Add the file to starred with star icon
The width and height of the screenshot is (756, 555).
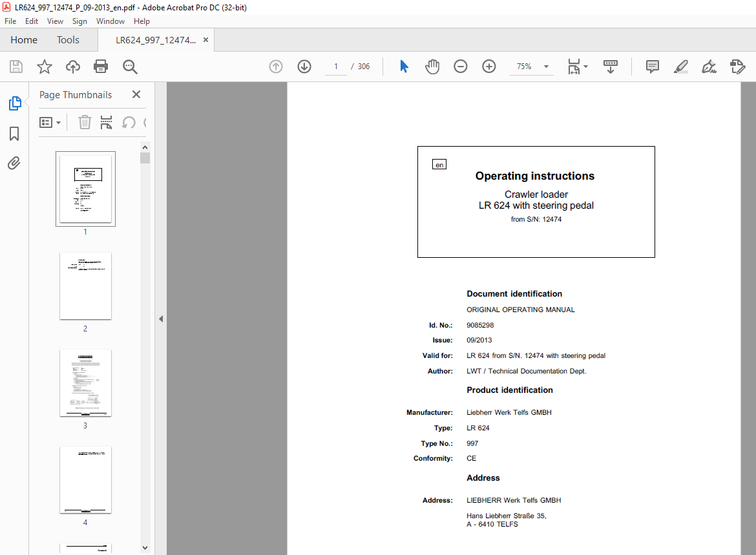tap(45, 67)
